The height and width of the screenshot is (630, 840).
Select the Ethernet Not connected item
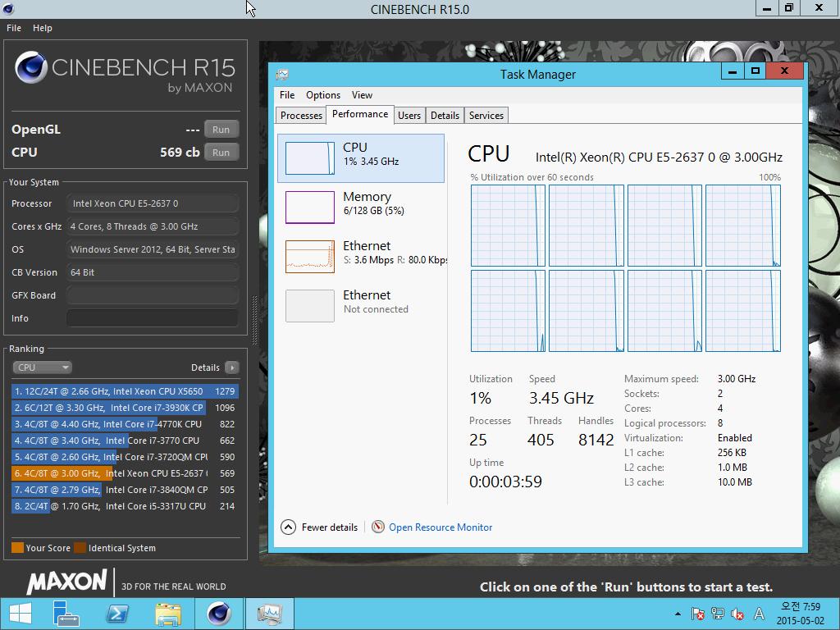361,306
